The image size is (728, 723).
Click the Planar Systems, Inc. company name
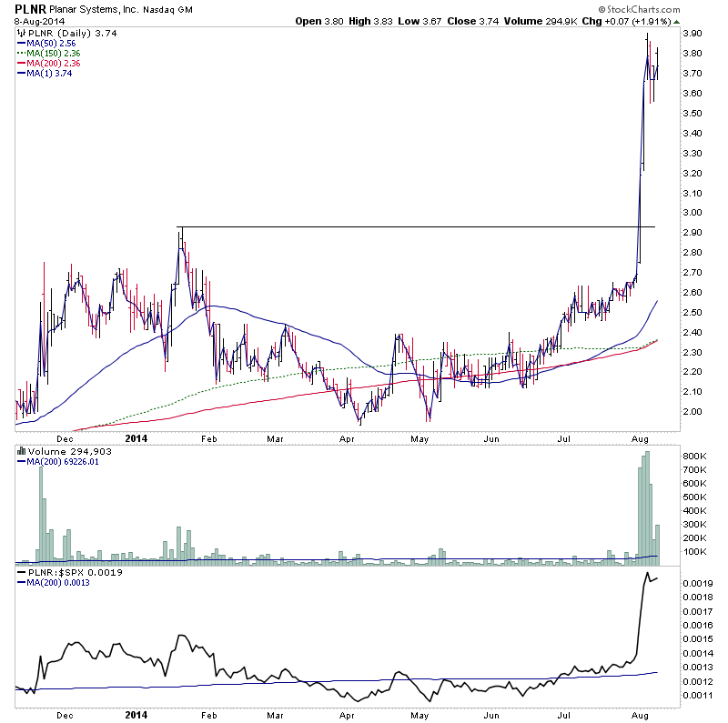(93, 9)
